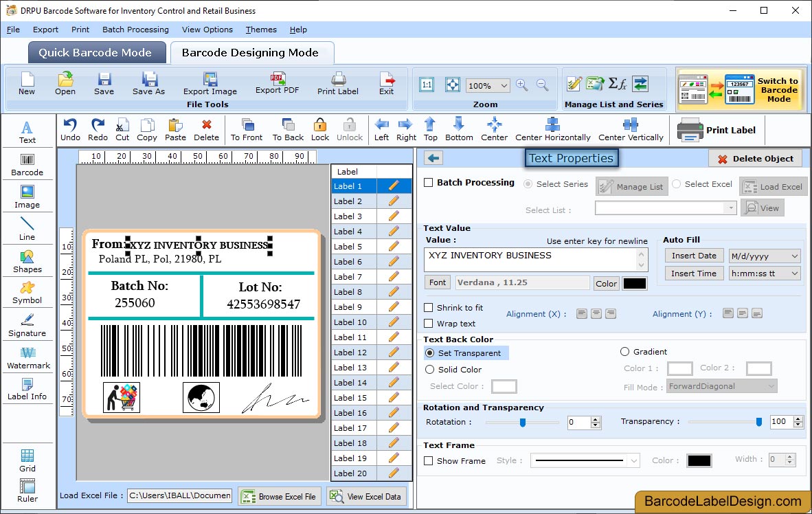Click the edit pencil for Label 5
Image resolution: width=812 pixels, height=514 pixels.
(394, 246)
